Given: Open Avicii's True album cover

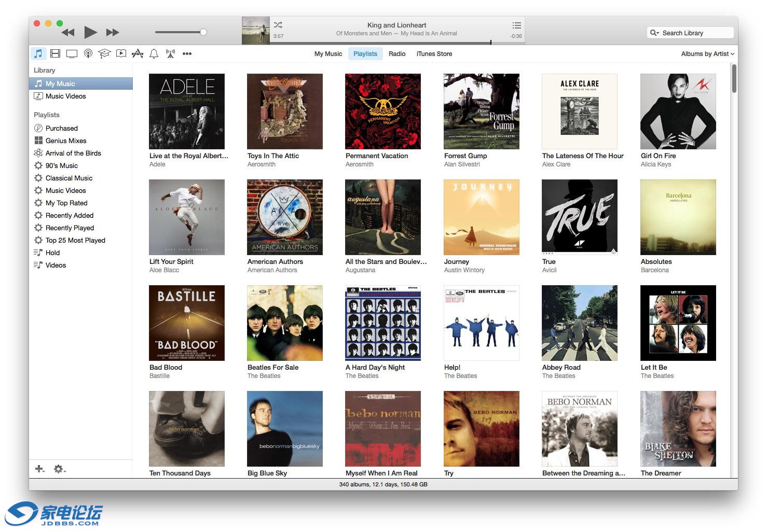Looking at the screenshot, I should pos(580,217).
